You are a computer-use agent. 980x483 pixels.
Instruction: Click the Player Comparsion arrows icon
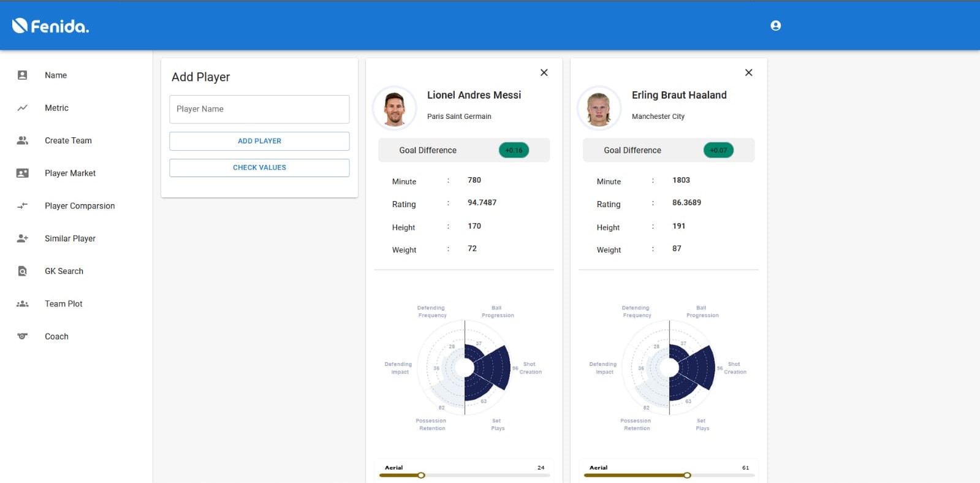(x=23, y=206)
